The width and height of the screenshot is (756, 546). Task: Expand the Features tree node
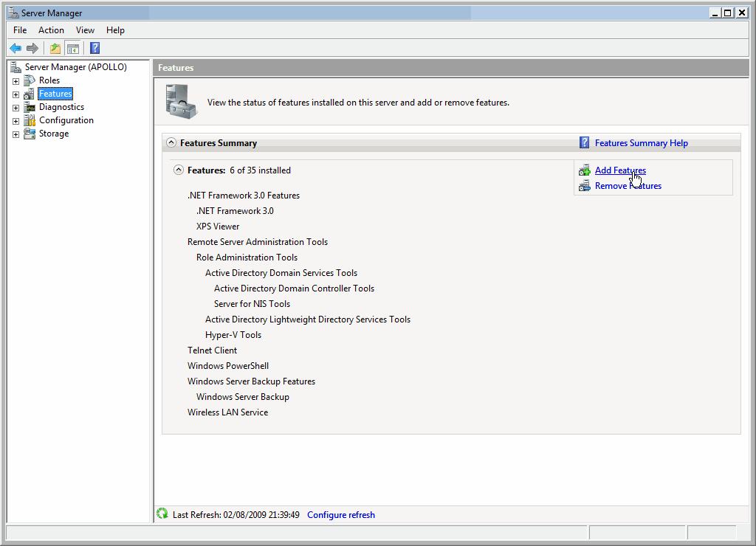[x=16, y=94]
